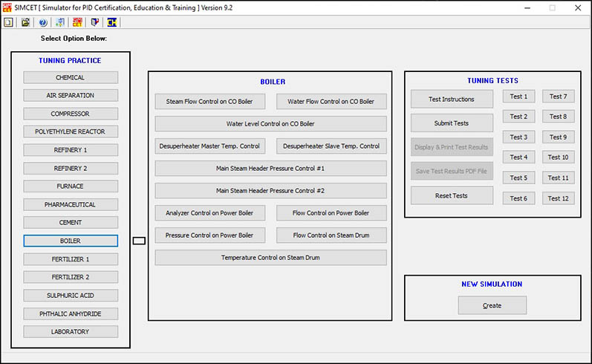Open the COMPRESSOR category
This screenshot has width=592, height=364.
(71, 114)
